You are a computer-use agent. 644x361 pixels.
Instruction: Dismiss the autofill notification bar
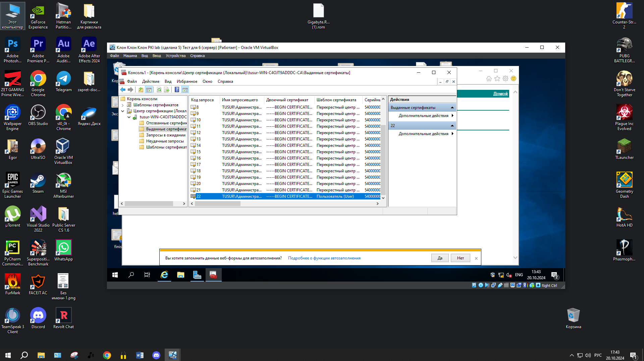[x=476, y=258]
